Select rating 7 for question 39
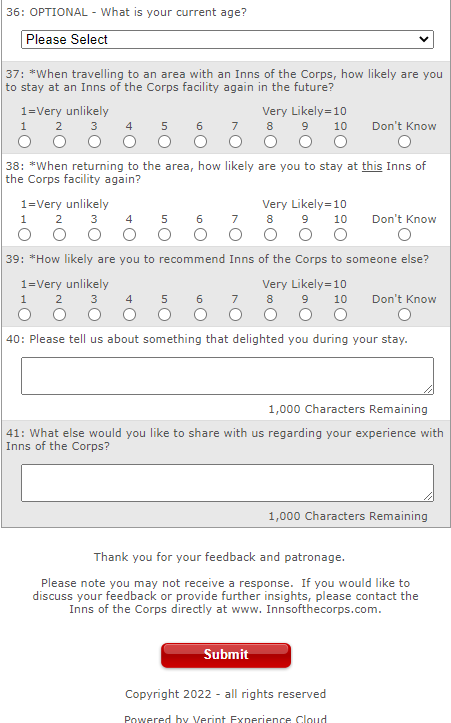 tap(235, 315)
